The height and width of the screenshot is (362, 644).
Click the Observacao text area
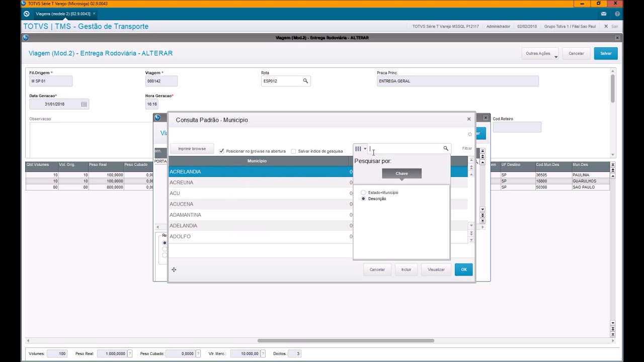coord(91,139)
